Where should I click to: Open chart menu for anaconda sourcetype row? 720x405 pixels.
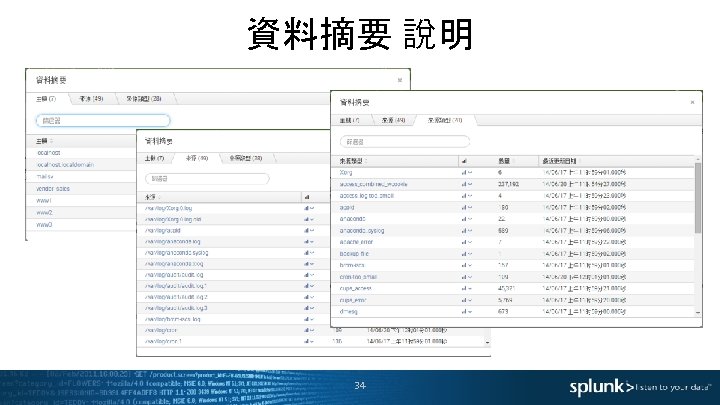467,219
